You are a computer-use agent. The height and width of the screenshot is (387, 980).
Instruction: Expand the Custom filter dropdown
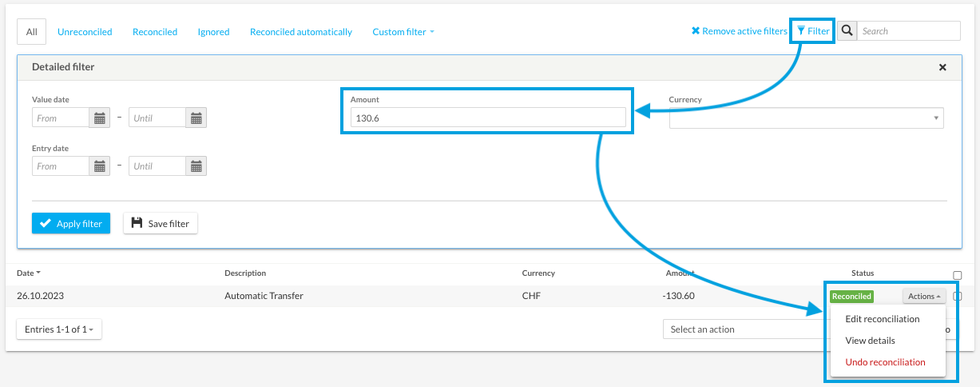pos(403,32)
